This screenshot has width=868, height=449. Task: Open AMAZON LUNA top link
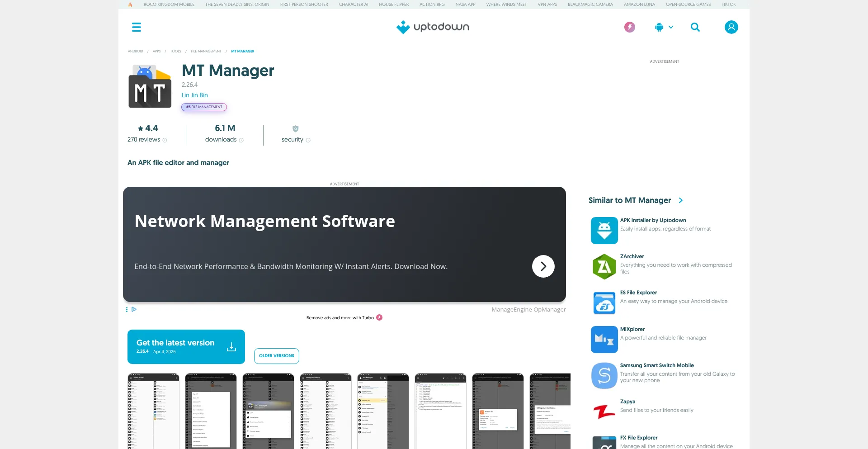click(x=640, y=5)
